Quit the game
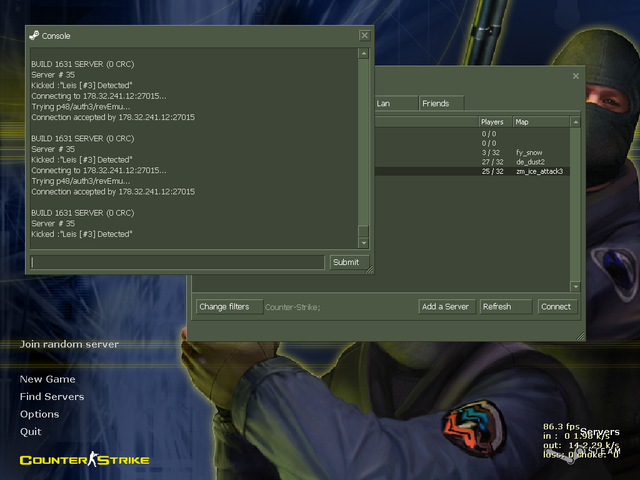This screenshot has width=640, height=480. [x=31, y=432]
